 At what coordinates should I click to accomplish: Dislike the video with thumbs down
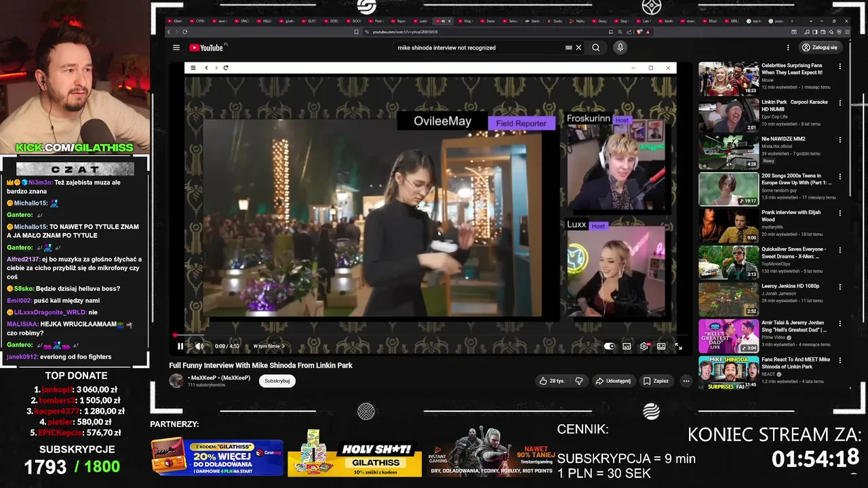point(579,381)
